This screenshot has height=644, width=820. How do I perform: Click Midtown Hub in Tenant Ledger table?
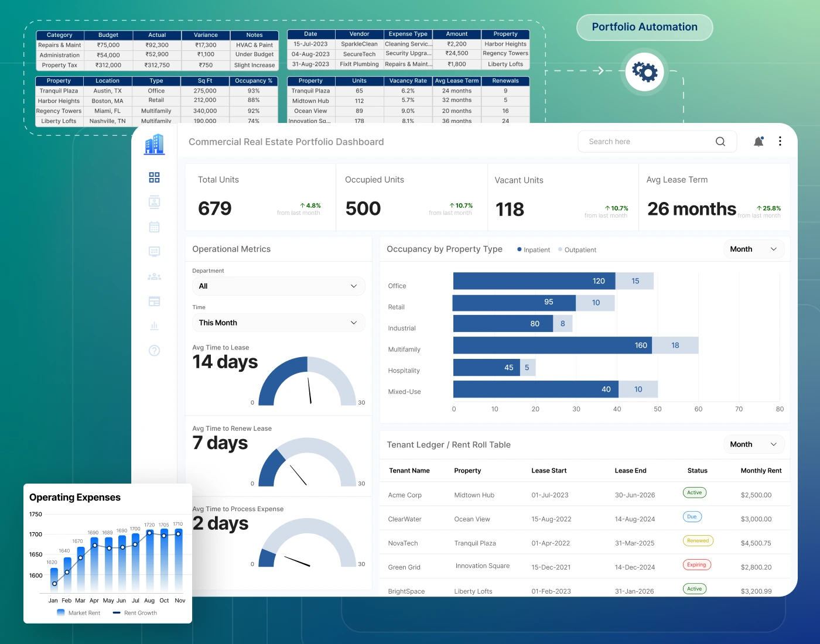(474, 495)
